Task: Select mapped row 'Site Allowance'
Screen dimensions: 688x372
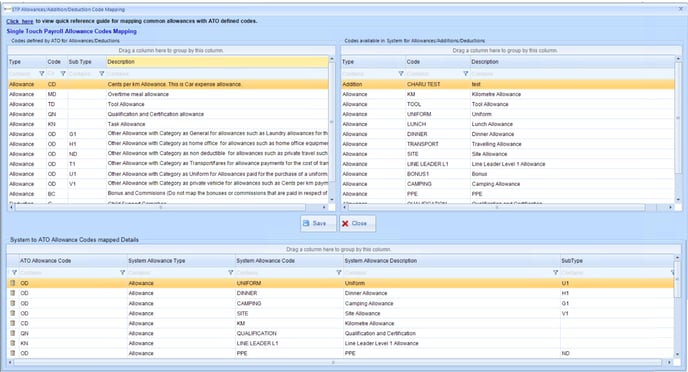Action: [x=340, y=313]
